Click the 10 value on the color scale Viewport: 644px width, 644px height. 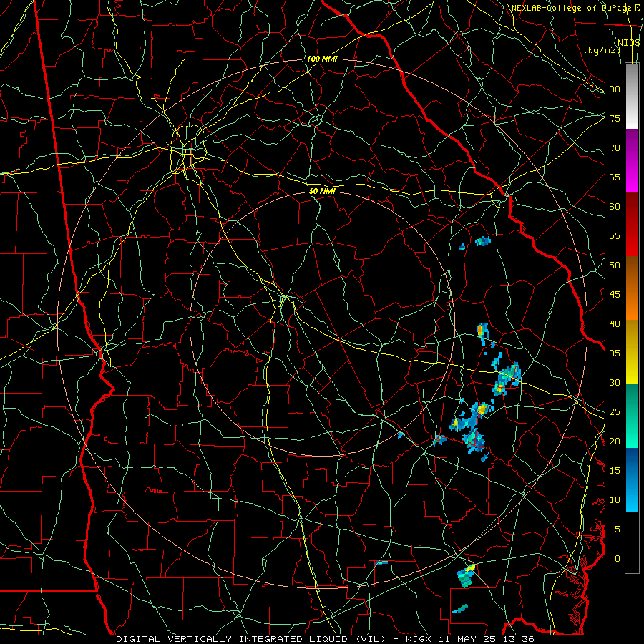pos(615,500)
